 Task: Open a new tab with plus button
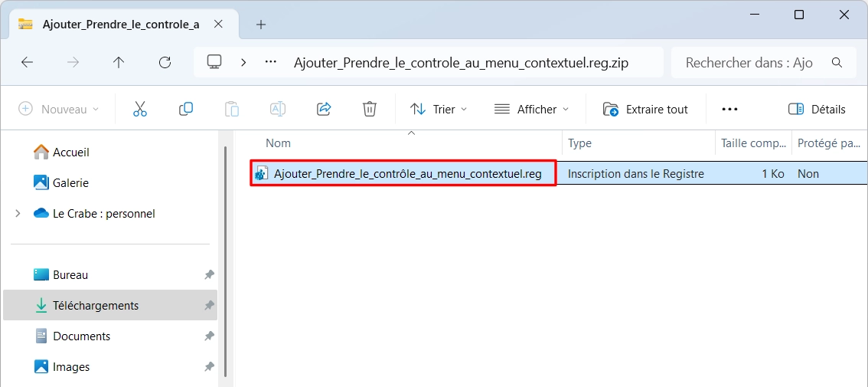click(x=261, y=25)
